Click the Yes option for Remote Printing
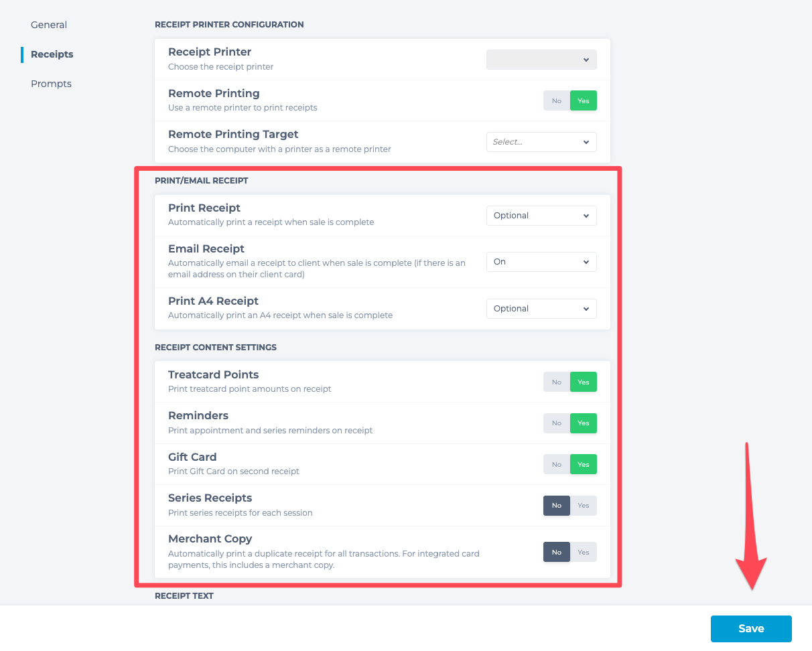 (584, 100)
